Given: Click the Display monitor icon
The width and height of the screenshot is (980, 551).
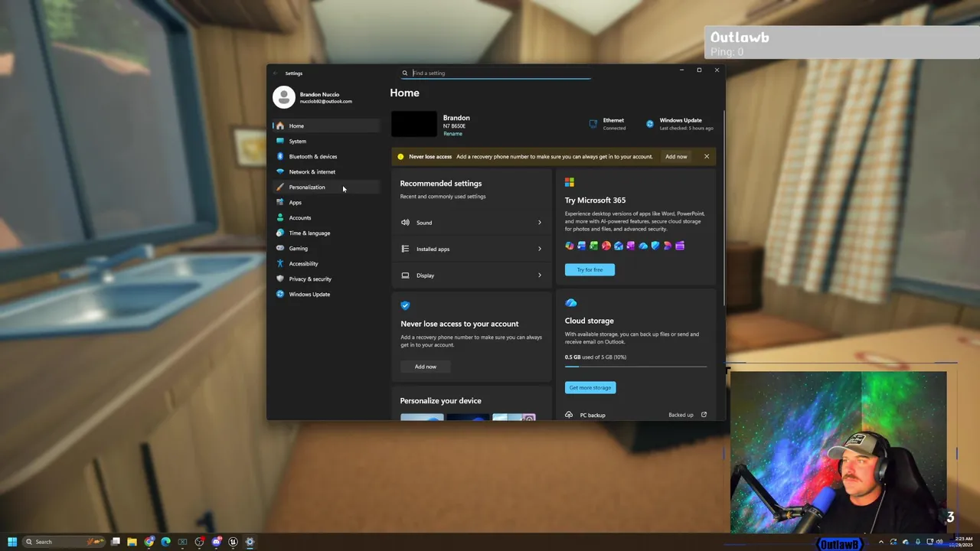Looking at the screenshot, I should pyautogui.click(x=405, y=275).
